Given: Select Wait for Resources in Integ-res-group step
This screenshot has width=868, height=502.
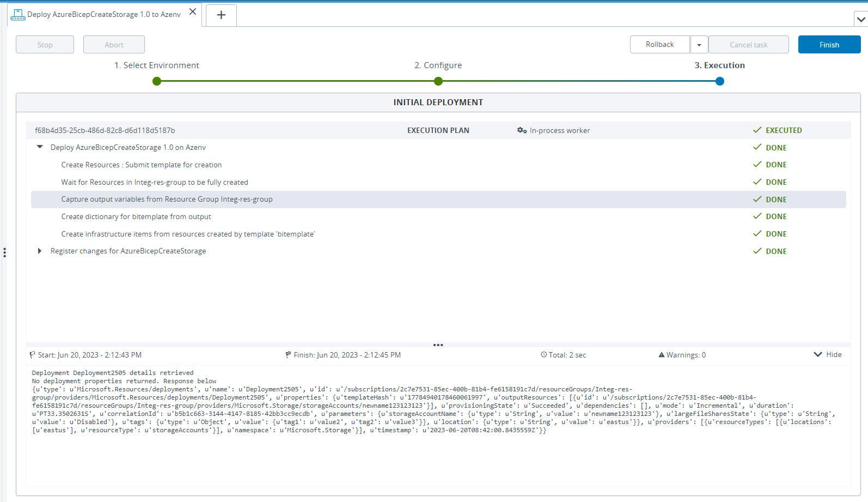Looking at the screenshot, I should [438, 182].
